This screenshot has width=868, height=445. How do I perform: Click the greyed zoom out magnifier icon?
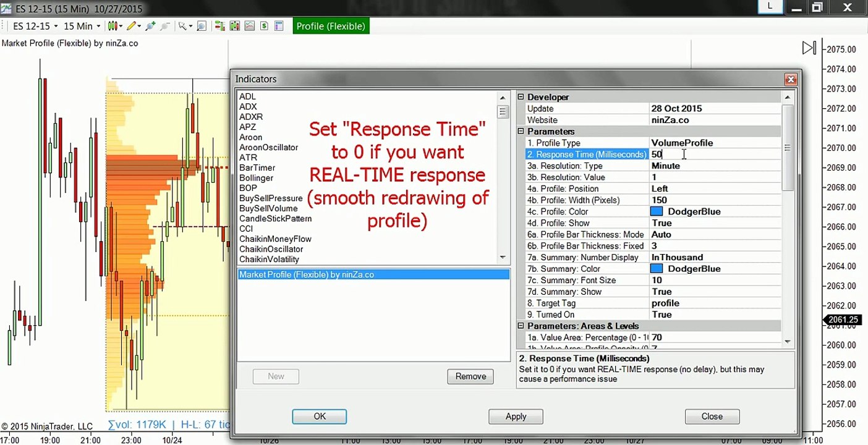(x=166, y=26)
